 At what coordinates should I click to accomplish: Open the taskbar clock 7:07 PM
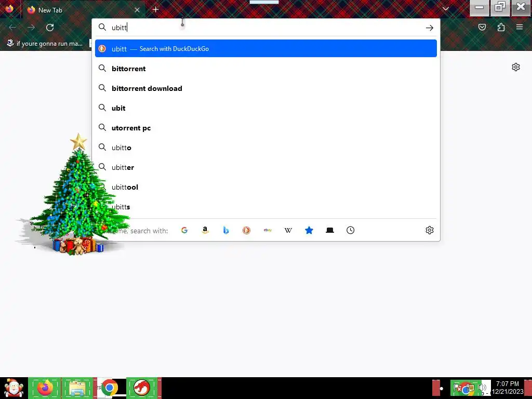point(507,388)
